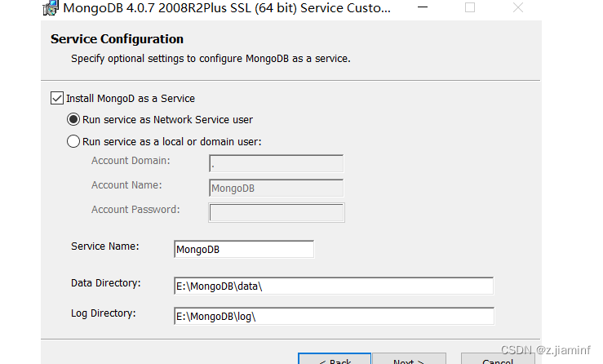The width and height of the screenshot is (603, 364).
Task: Click the Account Password label
Action: point(135,209)
